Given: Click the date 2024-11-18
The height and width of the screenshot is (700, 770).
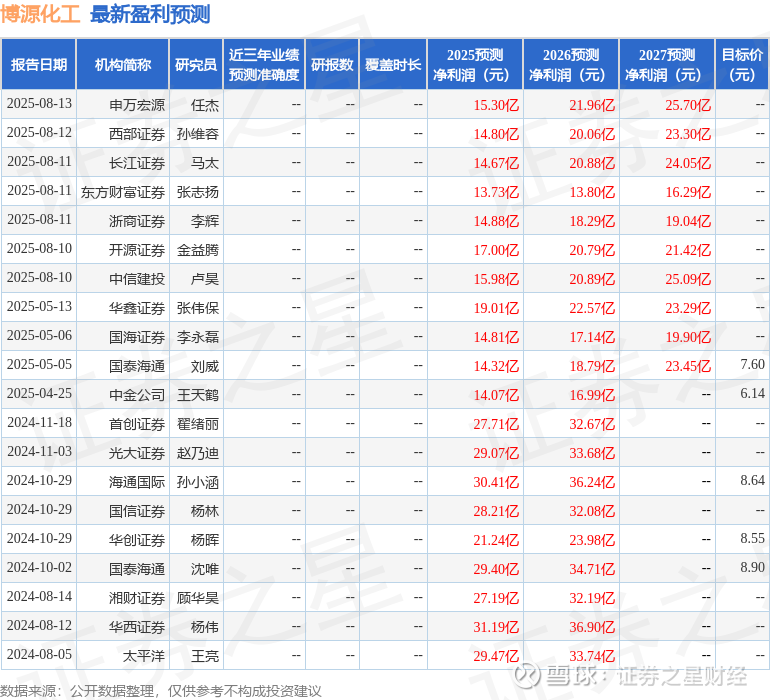Looking at the screenshot, I should pyautogui.click(x=39, y=422).
